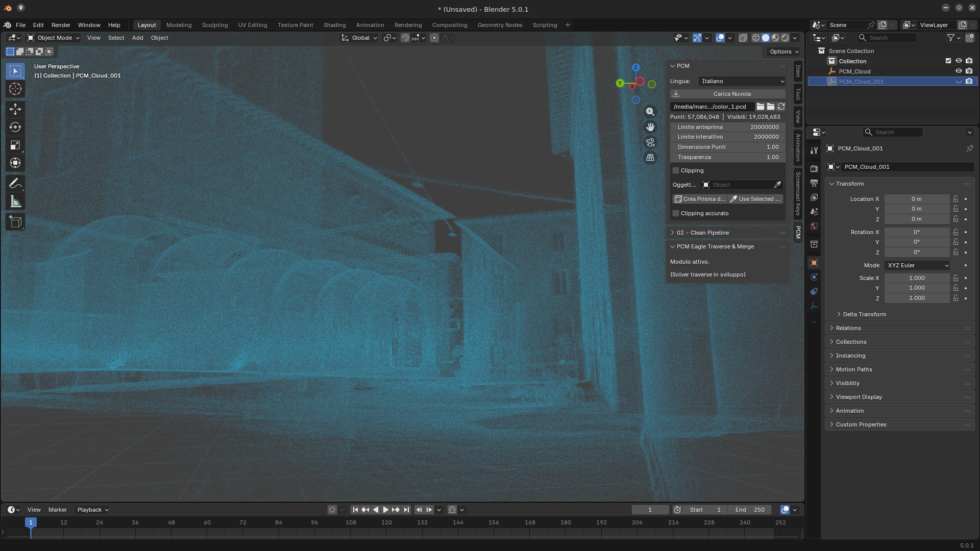The image size is (980, 551).
Task: Open the Object Mode dropdown
Action: pos(54,38)
